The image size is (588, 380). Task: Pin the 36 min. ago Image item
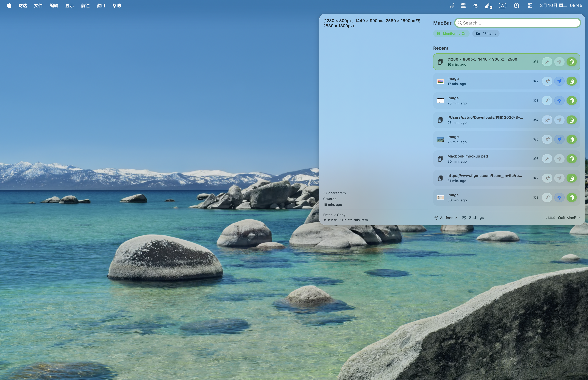coord(547,197)
